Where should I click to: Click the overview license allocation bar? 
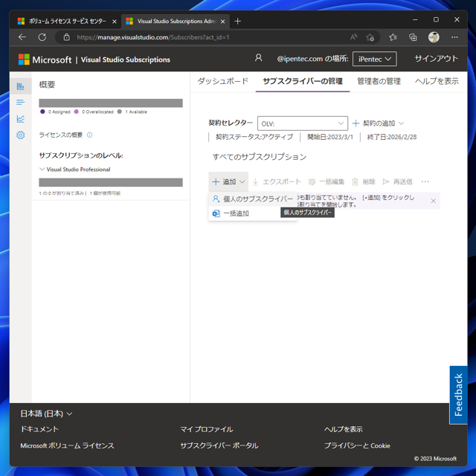(111, 103)
